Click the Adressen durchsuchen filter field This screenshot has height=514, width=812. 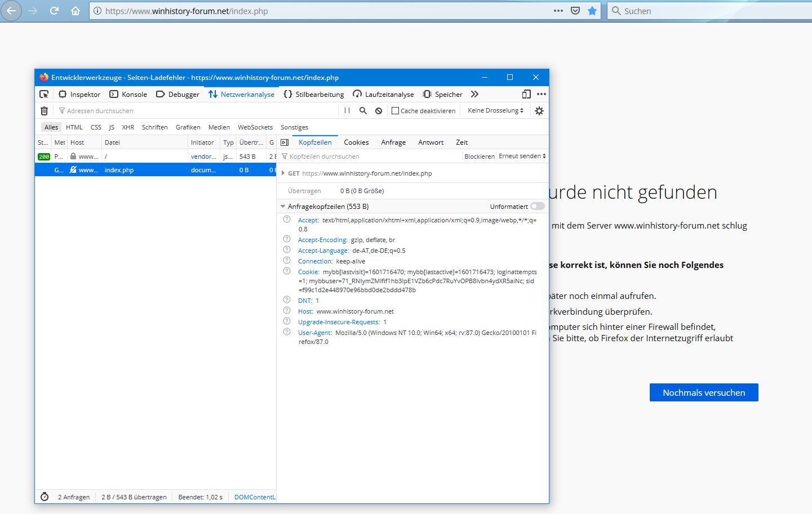(197, 111)
